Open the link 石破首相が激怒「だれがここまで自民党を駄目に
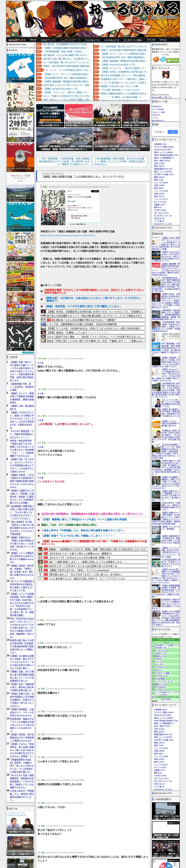The image size is (186, 868). coord(94,292)
